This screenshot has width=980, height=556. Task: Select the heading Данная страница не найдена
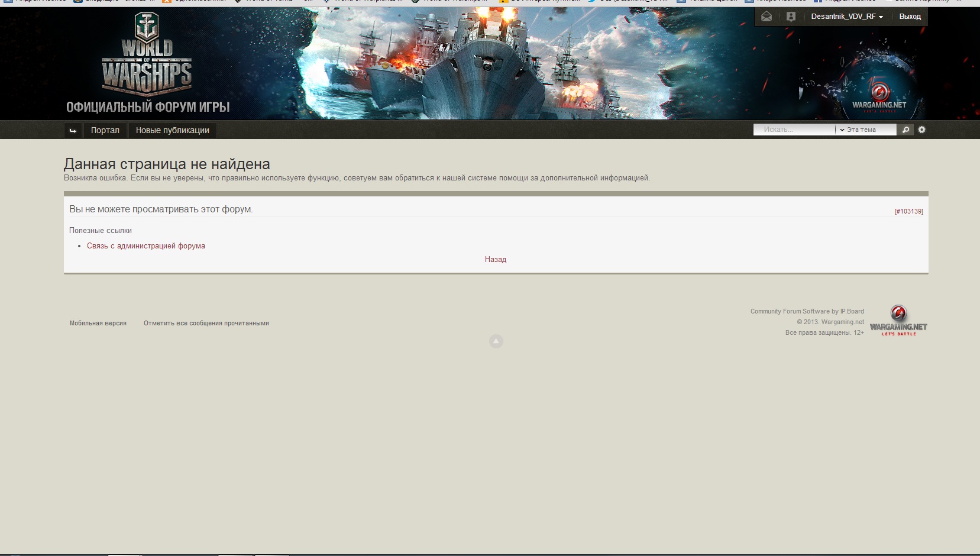(167, 164)
